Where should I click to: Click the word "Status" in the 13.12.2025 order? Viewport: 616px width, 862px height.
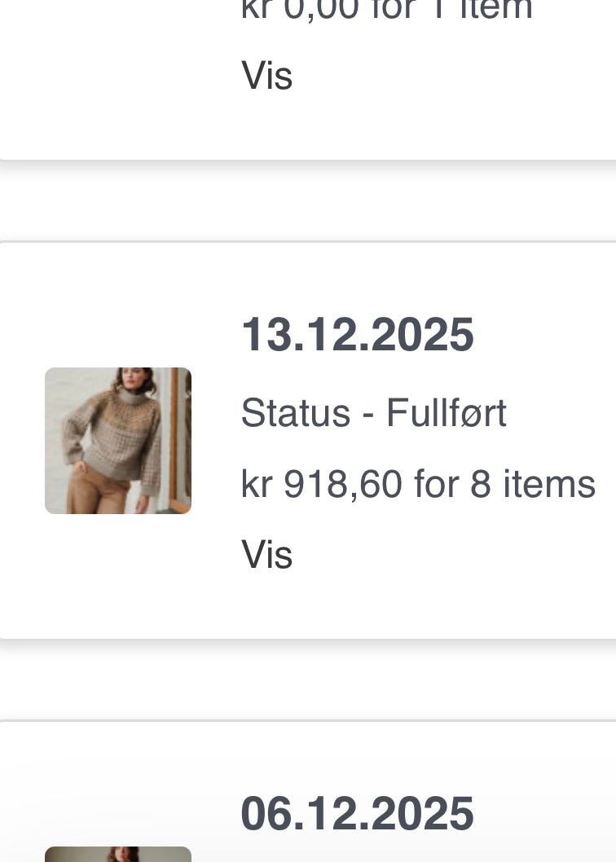pyautogui.click(x=293, y=413)
